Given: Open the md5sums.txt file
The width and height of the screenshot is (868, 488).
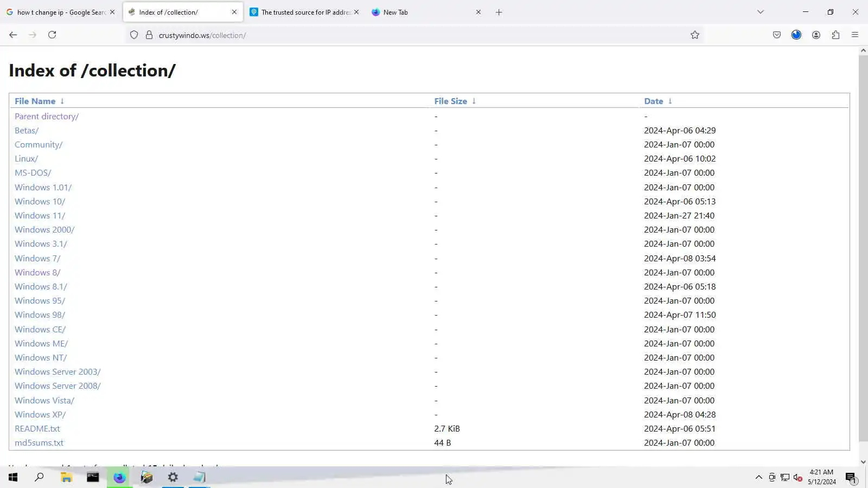Looking at the screenshot, I should tap(39, 443).
